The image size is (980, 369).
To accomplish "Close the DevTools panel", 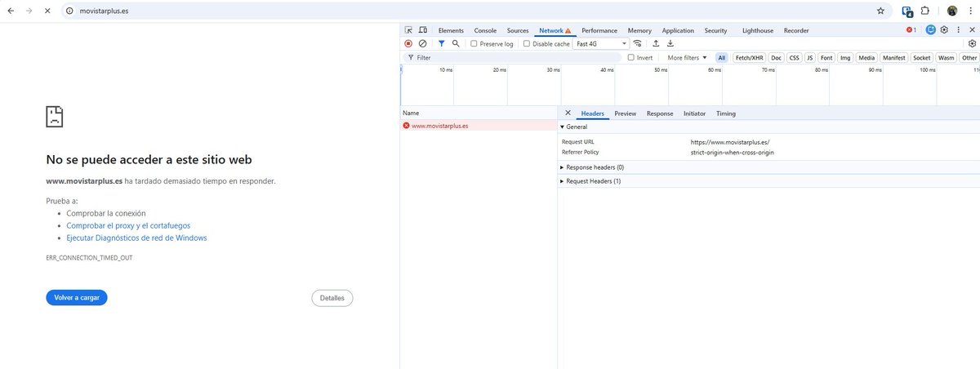I will click(x=970, y=30).
